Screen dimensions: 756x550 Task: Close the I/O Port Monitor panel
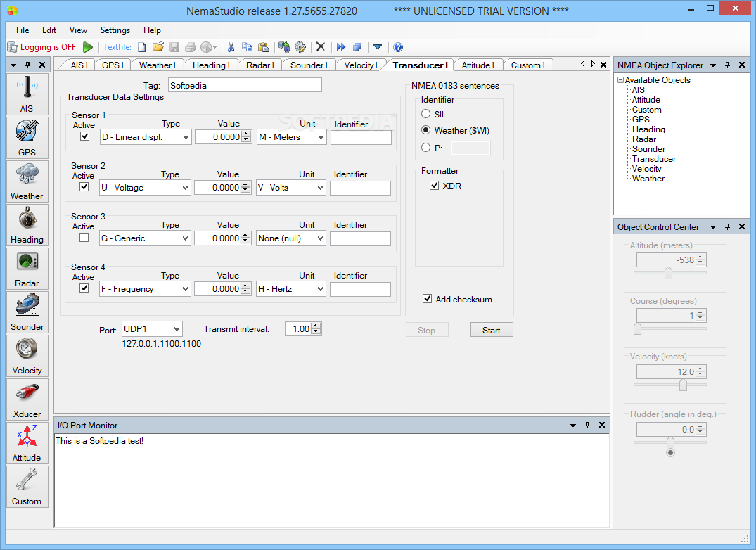click(602, 425)
